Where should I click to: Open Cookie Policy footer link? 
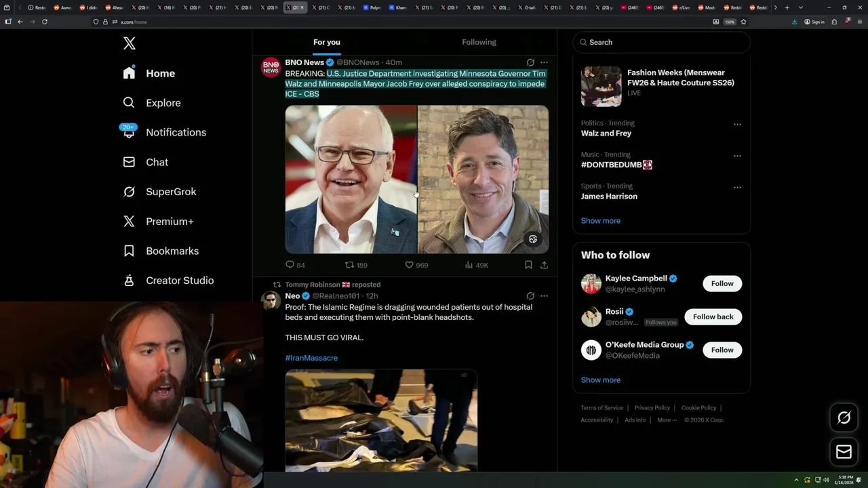[698, 408]
